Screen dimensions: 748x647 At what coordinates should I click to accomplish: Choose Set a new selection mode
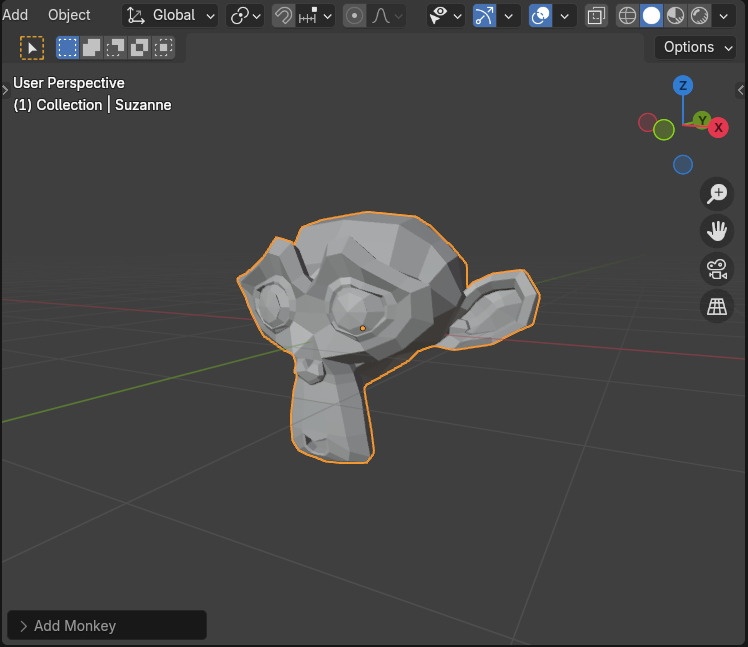click(x=67, y=47)
